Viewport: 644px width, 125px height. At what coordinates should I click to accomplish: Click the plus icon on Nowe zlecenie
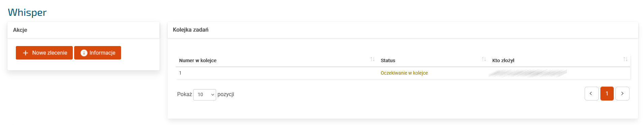25,53
